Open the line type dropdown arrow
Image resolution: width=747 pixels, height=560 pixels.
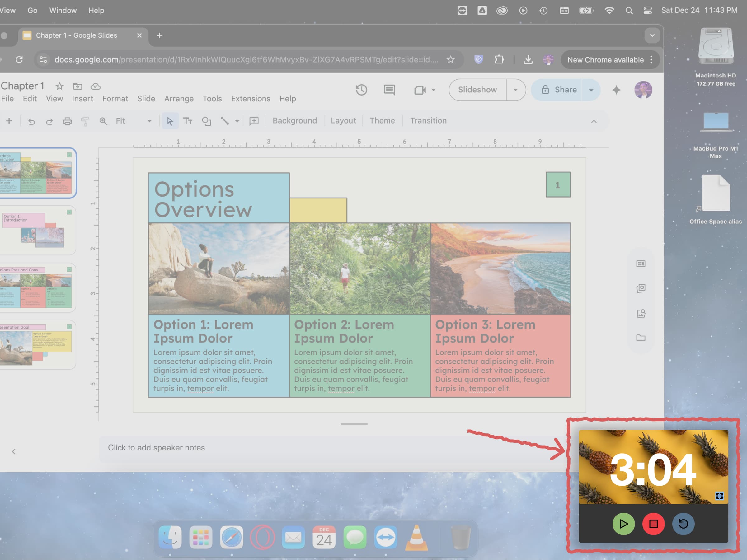point(237,121)
